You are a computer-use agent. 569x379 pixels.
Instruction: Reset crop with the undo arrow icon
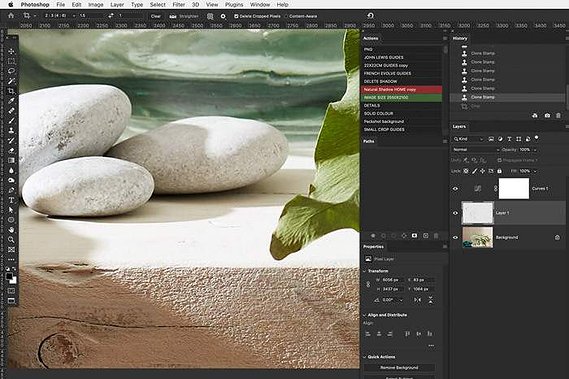pos(370,16)
